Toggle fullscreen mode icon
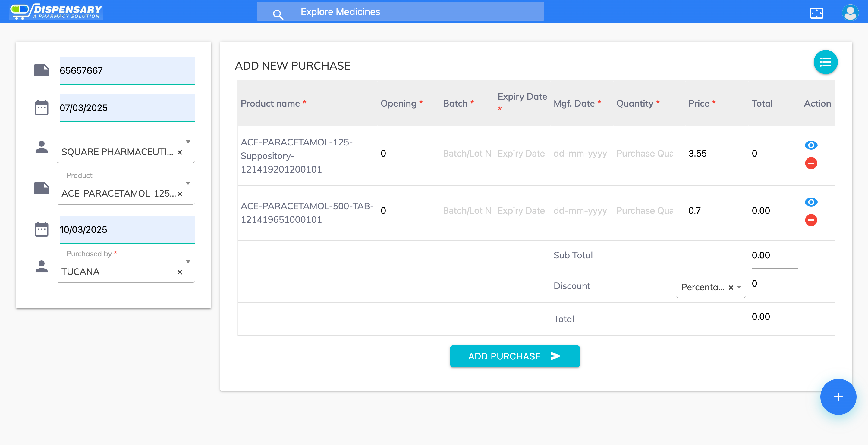The height and width of the screenshot is (445, 868). click(816, 13)
